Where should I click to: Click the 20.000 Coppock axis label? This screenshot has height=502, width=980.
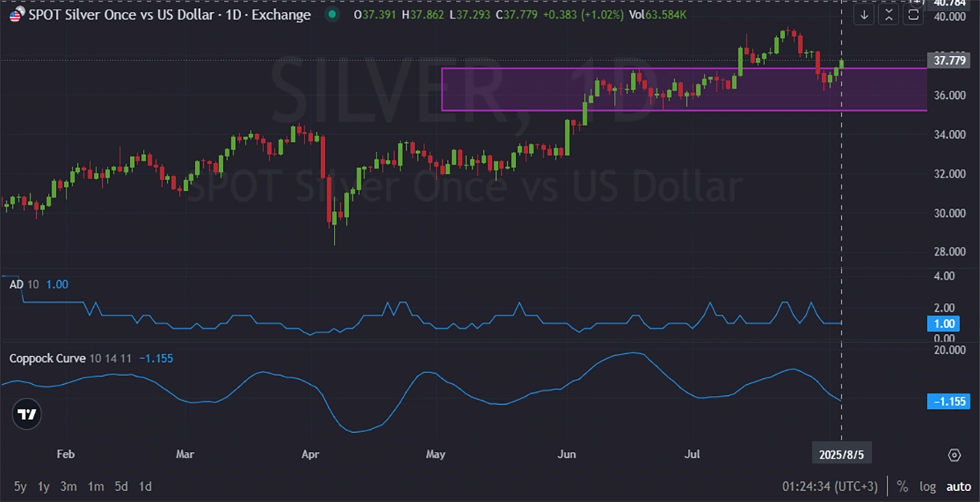[950, 350]
